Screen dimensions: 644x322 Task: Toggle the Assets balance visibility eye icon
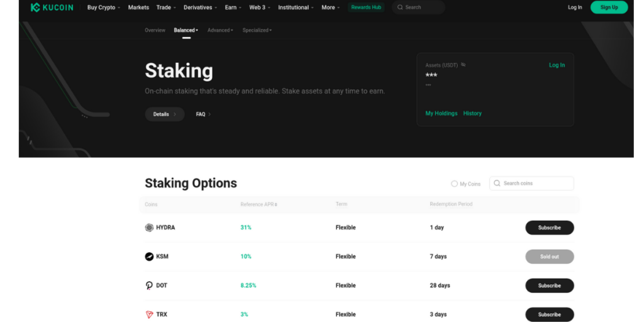coord(464,65)
